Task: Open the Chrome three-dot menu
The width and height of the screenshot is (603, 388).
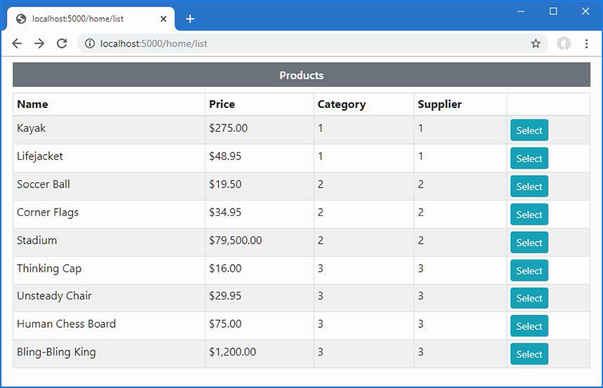Action: pyautogui.click(x=586, y=43)
